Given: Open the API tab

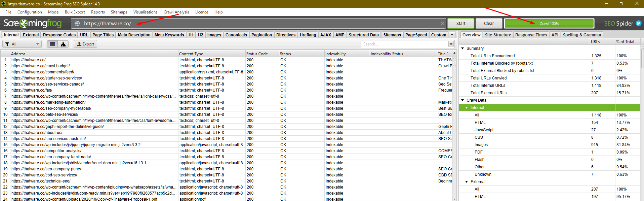Looking at the screenshot, I should click(555, 35).
